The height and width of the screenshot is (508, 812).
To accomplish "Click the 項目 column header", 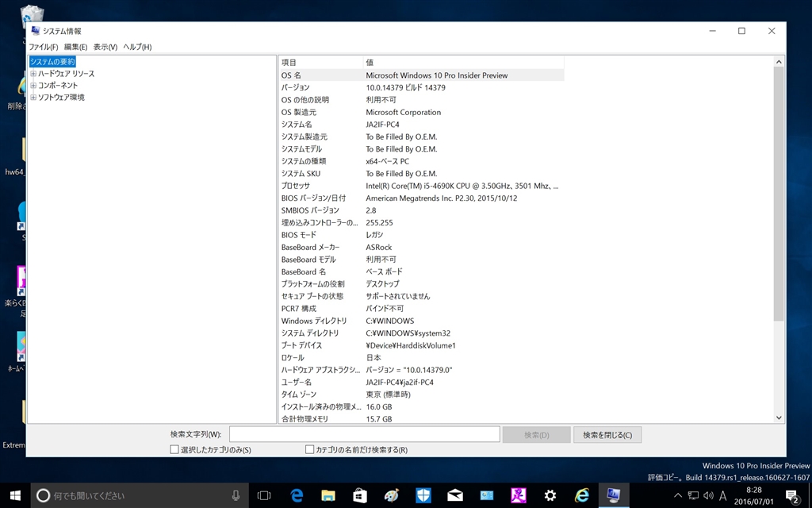I will (x=321, y=62).
